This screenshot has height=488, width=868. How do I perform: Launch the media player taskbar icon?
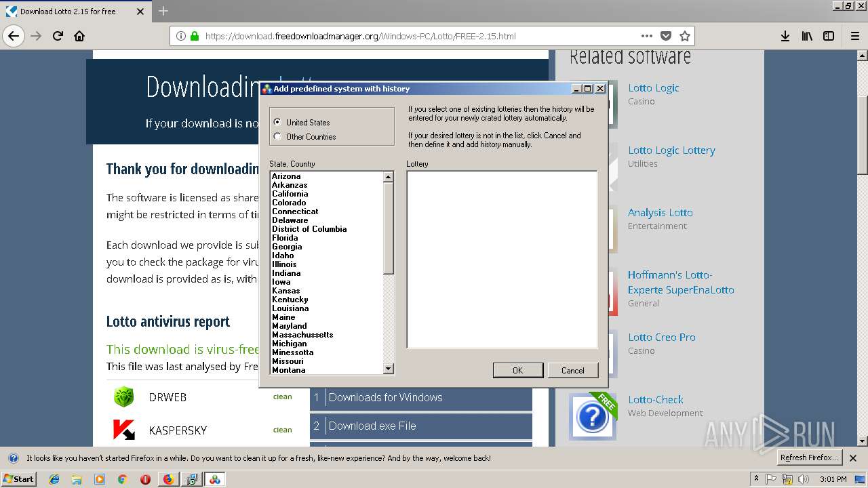(x=100, y=479)
